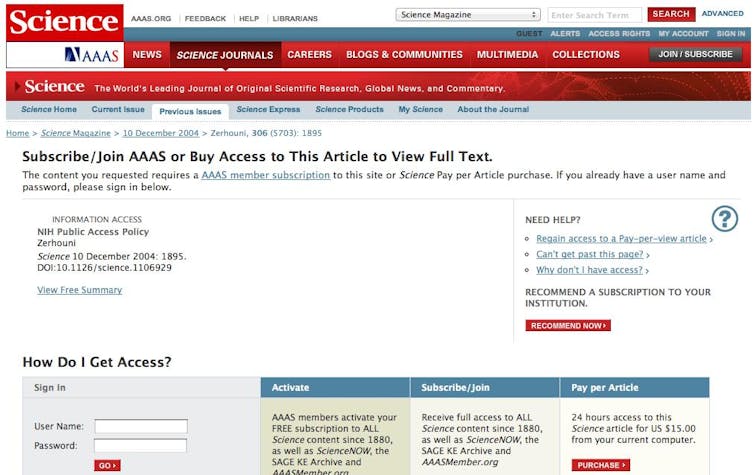Switch to the Previous Issues tab
Screen dimensions: 754x475
tap(190, 111)
